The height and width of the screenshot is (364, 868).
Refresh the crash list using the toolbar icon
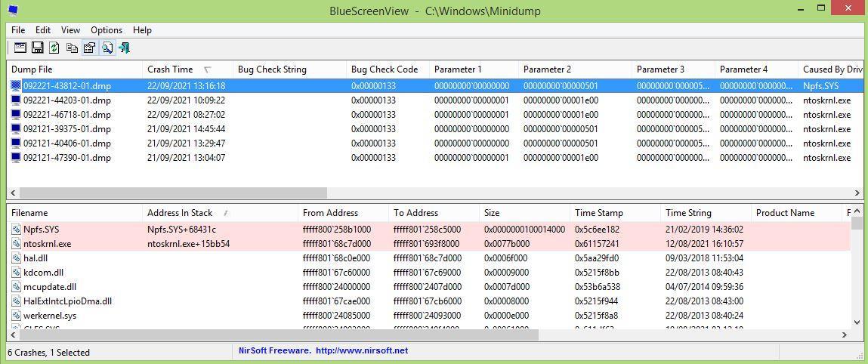point(54,48)
